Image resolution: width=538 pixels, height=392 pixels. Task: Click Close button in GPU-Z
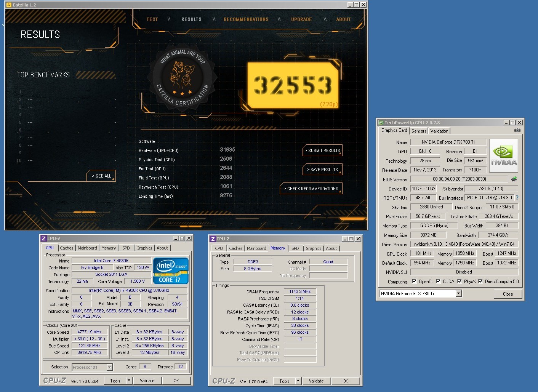pyautogui.click(x=508, y=294)
